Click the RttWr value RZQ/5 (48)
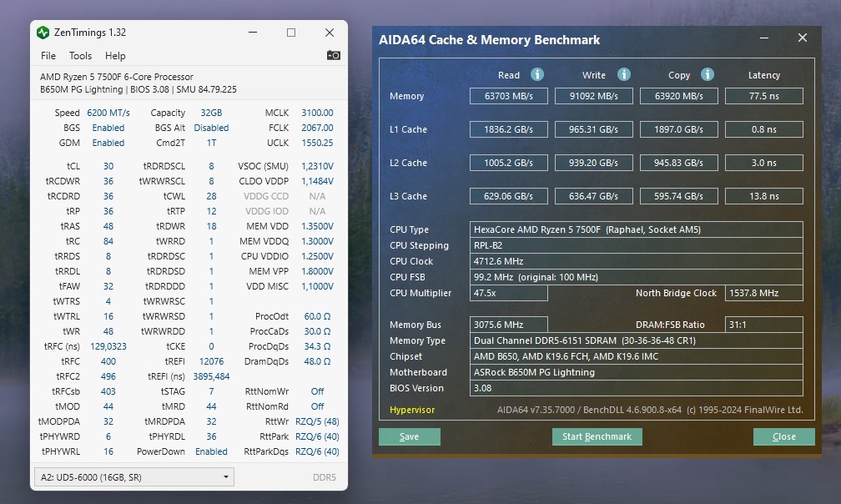 [317, 421]
